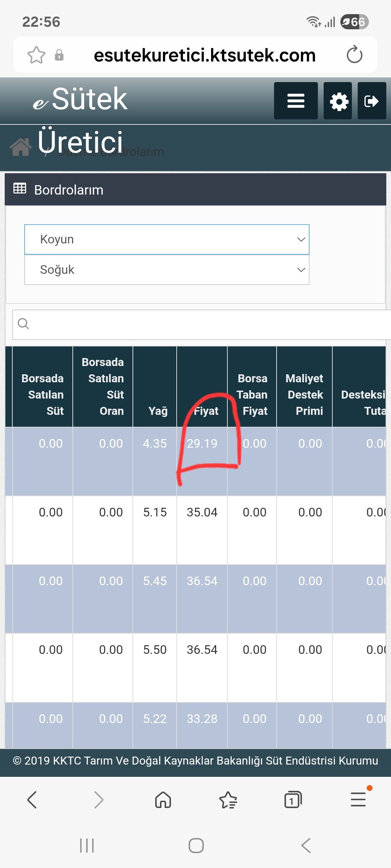Go to home via house icon

coord(21,147)
